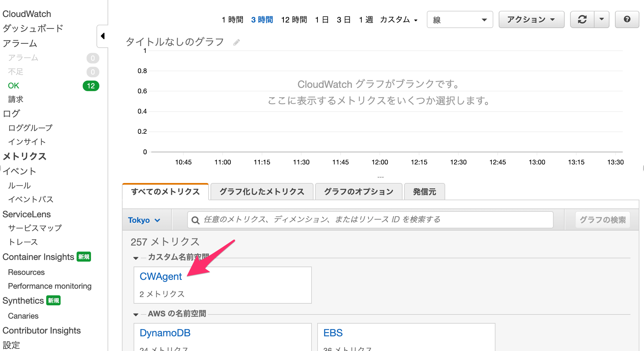Change the Tokyo region selector
Screen dimensions: 644x351
pos(144,220)
